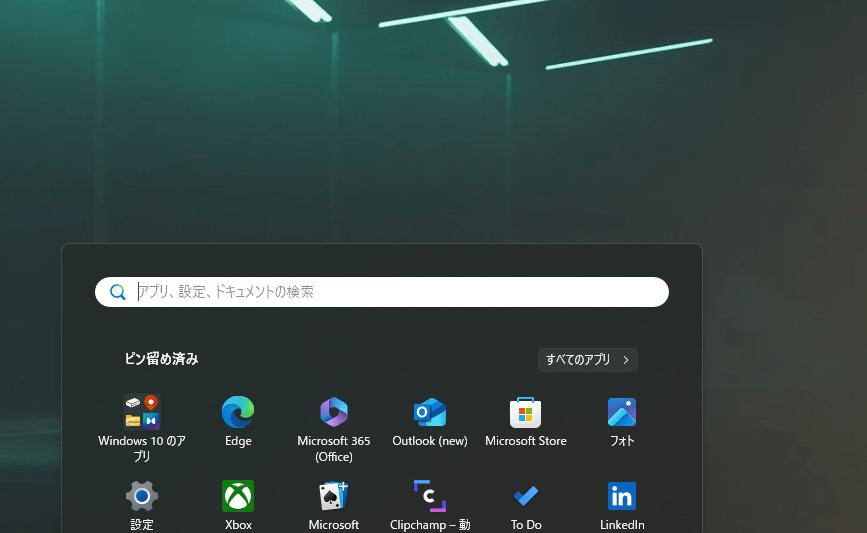Click the search magnifier icon
The width and height of the screenshot is (867, 533).
pyautogui.click(x=117, y=292)
